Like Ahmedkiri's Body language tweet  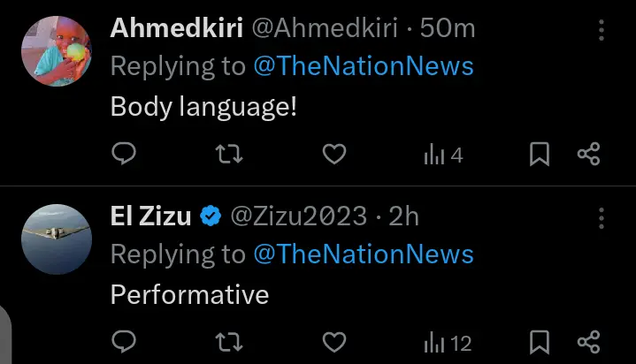333,155
